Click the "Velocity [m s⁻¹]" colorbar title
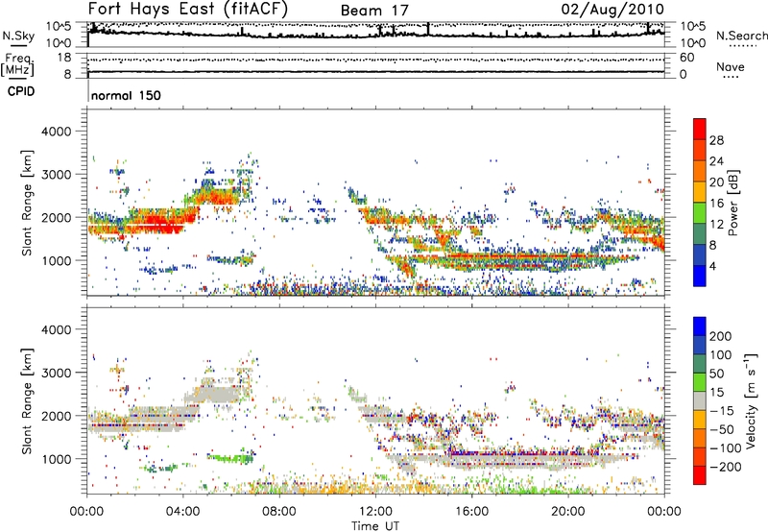The width and height of the screenshot is (768, 532). coord(751,400)
